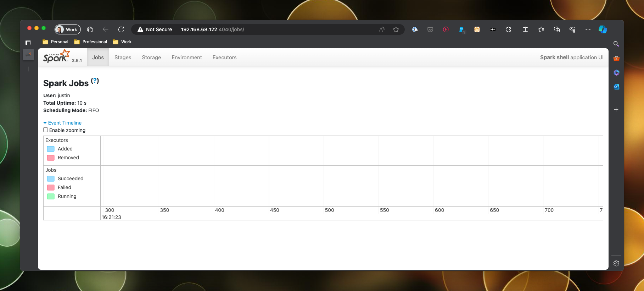The image size is (644, 291).
Task: Click the workspaces icon beside the profile
Action: pos(90,29)
